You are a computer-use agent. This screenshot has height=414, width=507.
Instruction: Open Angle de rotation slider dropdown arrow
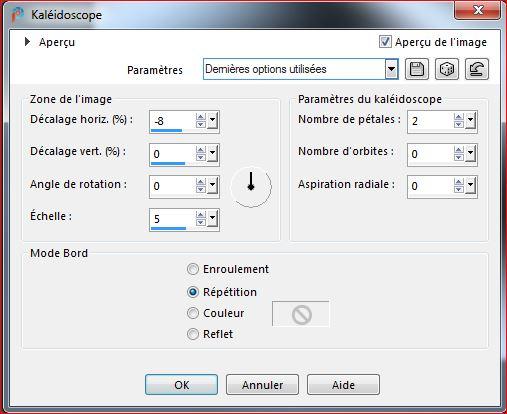212,186
